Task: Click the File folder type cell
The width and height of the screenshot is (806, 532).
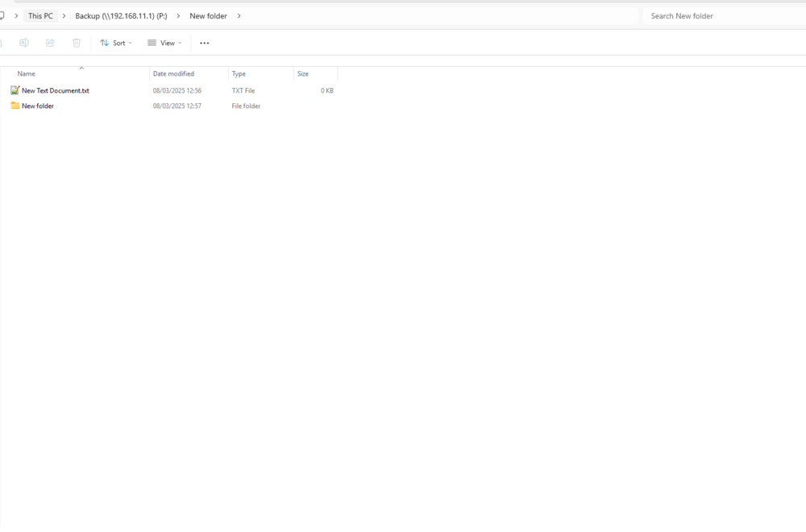Action: pyautogui.click(x=246, y=106)
